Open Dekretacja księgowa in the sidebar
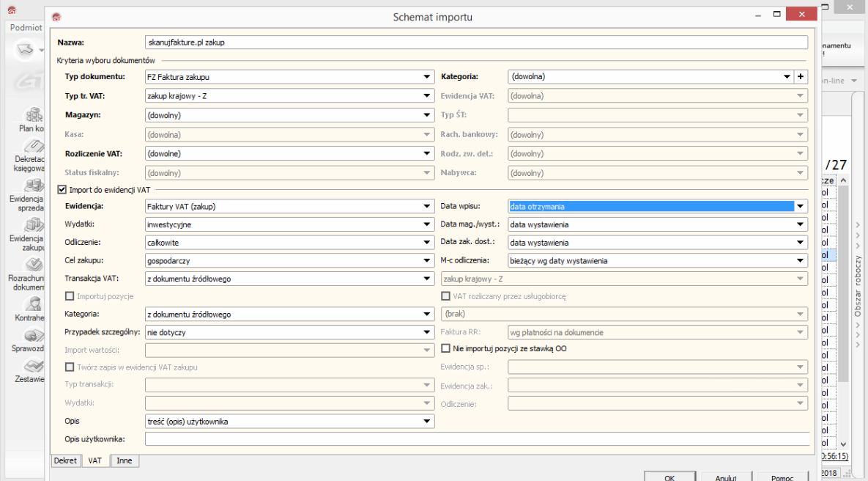The width and height of the screenshot is (868, 481). point(33,146)
